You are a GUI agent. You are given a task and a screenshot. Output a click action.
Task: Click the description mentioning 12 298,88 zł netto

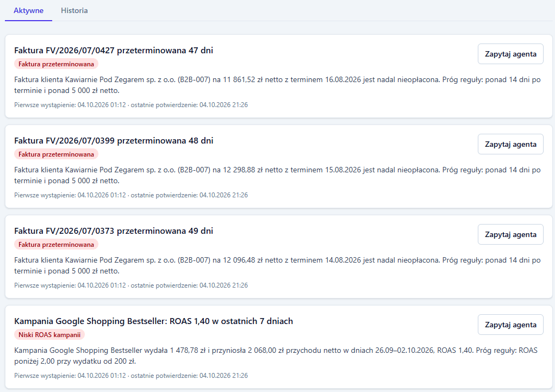(277, 175)
